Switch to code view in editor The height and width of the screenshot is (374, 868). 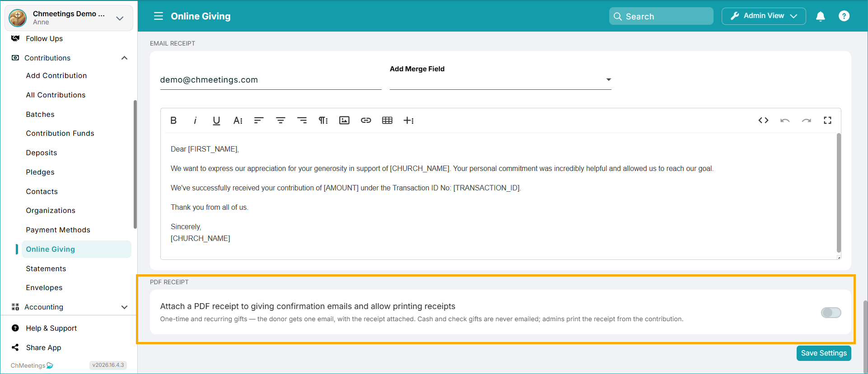[x=763, y=120]
